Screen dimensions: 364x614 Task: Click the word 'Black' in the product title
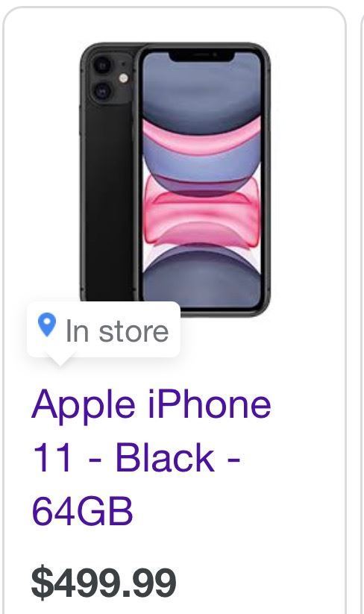point(165,457)
